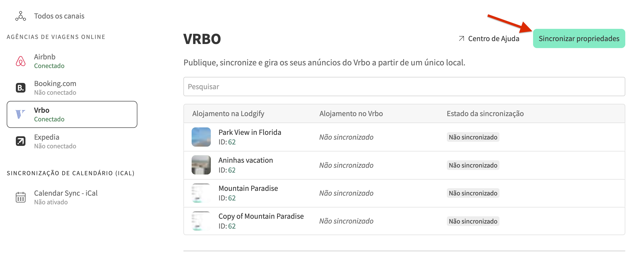This screenshot has height=262, width=644.
Task: Click the Park View in Florida thumbnail
Action: pos(201,137)
